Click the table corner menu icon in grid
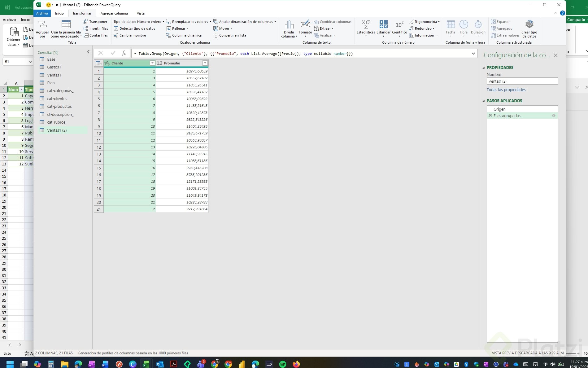Viewport: 588px width, 368px height. [99, 63]
